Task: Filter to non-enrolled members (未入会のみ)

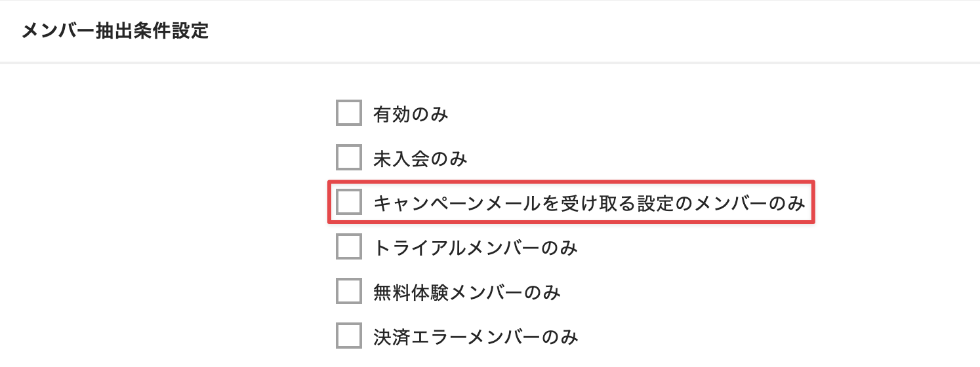Action: (348, 158)
